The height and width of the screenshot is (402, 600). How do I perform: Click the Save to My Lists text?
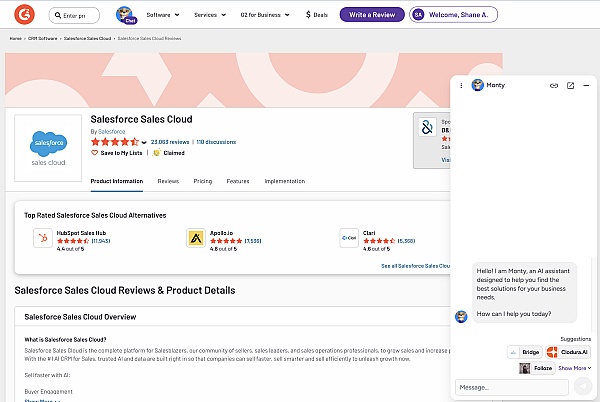pos(121,153)
